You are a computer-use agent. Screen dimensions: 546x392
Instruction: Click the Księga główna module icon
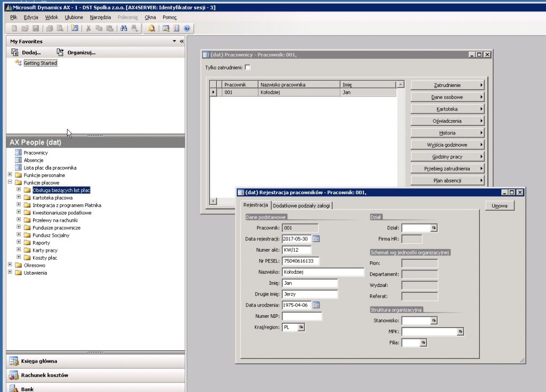tap(14, 361)
